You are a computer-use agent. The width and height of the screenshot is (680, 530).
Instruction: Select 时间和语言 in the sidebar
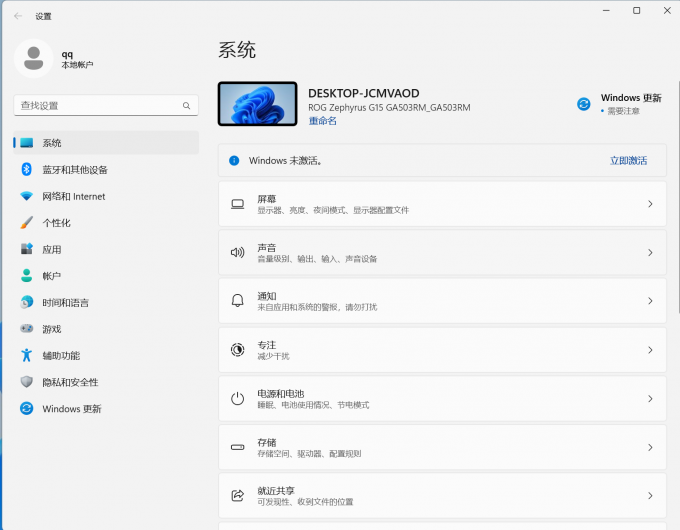65,302
